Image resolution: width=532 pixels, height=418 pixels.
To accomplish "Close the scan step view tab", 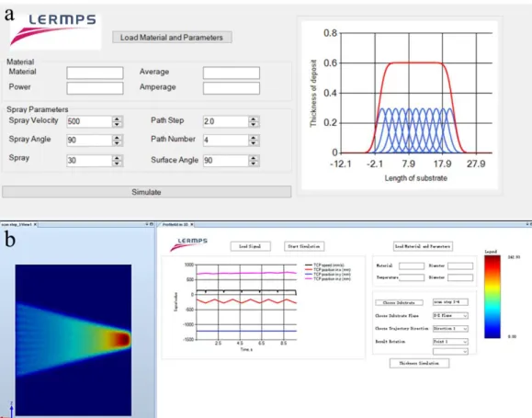I will 35,224.
